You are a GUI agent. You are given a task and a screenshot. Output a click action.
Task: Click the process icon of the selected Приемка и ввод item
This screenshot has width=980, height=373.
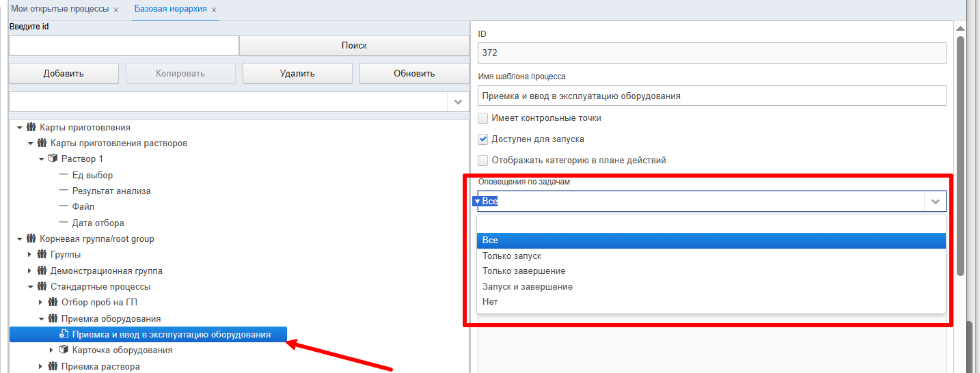point(64,334)
